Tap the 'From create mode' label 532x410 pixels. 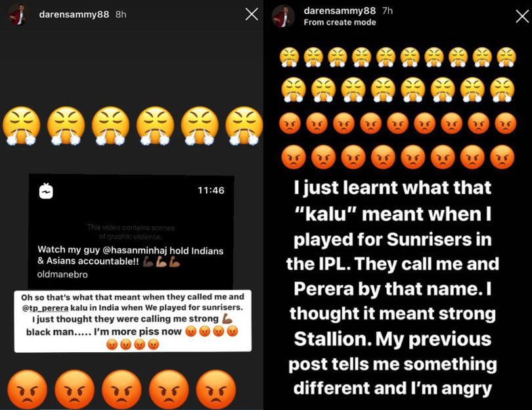[x=340, y=22]
